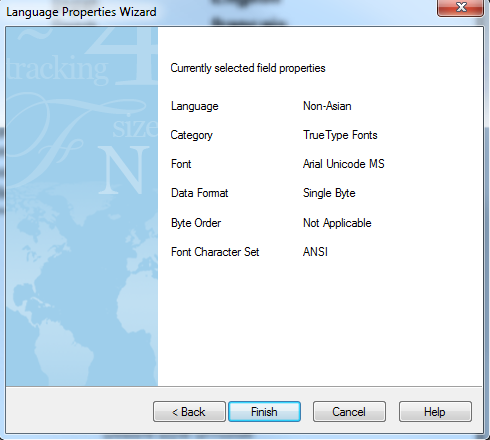Click the Finish button
This screenshot has width=490, height=440.
tap(264, 412)
